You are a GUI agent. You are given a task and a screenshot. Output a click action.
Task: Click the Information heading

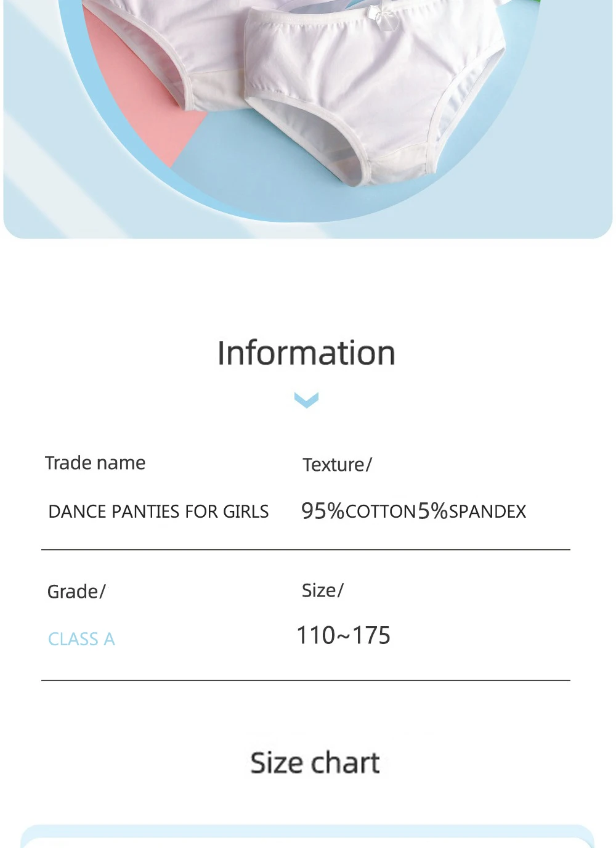(306, 353)
